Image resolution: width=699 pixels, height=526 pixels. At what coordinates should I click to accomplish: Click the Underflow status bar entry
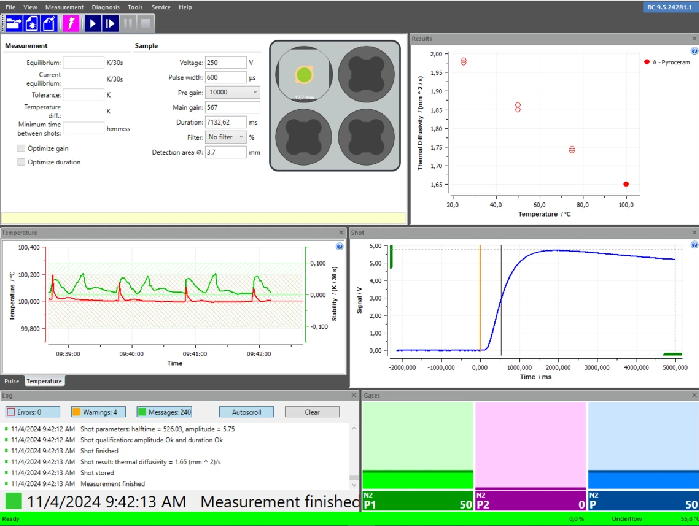coord(627,519)
